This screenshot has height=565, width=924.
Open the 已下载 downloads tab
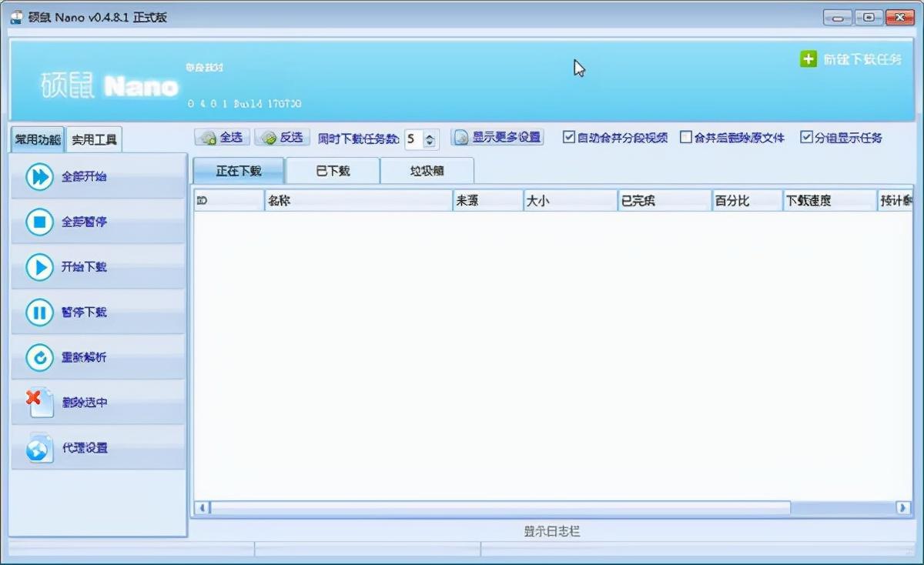click(333, 170)
